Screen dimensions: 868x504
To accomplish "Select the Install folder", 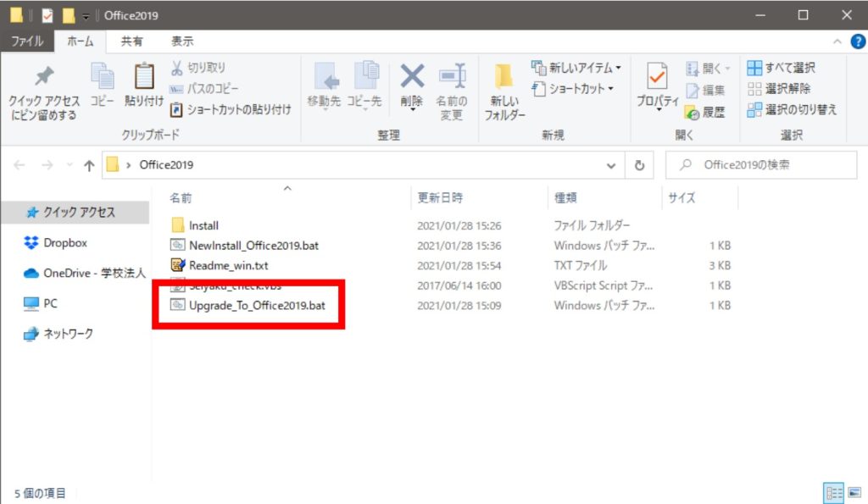I will tap(194, 225).
